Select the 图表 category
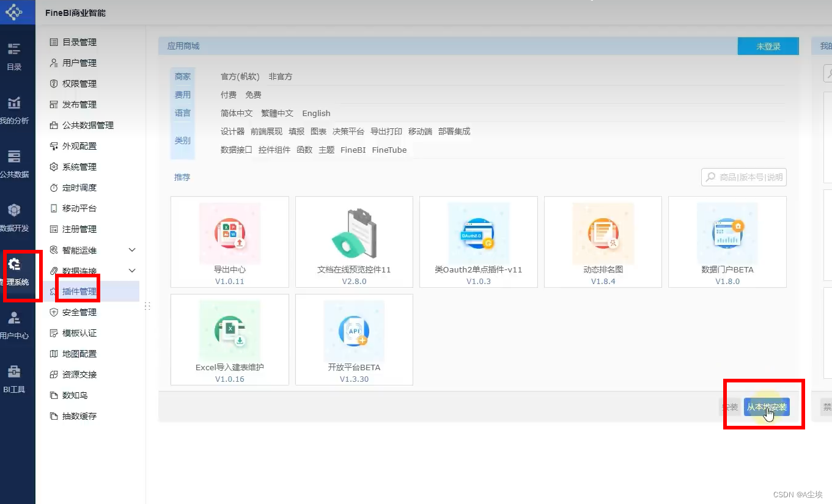This screenshot has width=832, height=504. point(318,131)
